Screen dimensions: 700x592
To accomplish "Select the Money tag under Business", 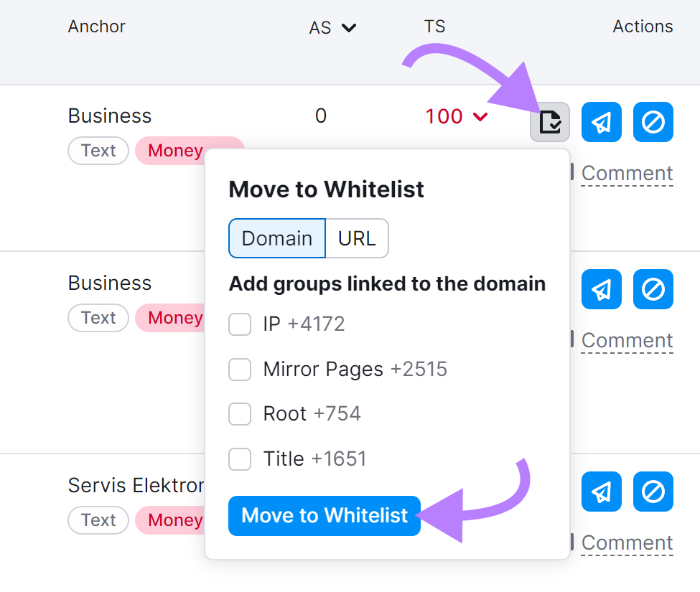I will 174,151.
